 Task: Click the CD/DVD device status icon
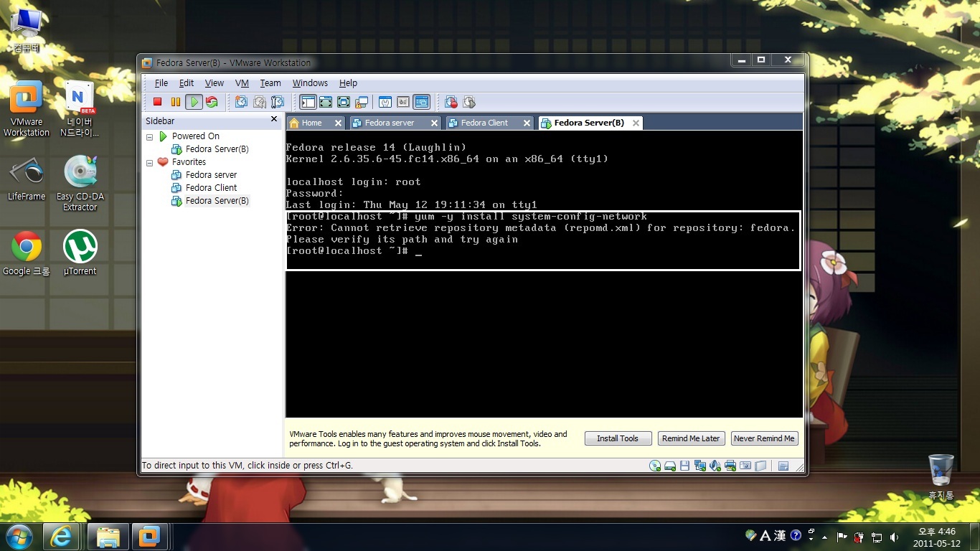coord(655,466)
